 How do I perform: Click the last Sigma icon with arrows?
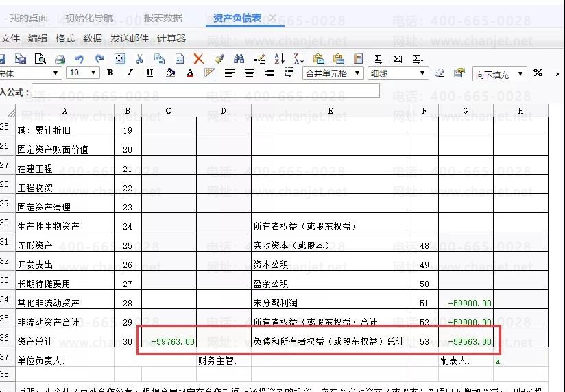[x=418, y=58]
